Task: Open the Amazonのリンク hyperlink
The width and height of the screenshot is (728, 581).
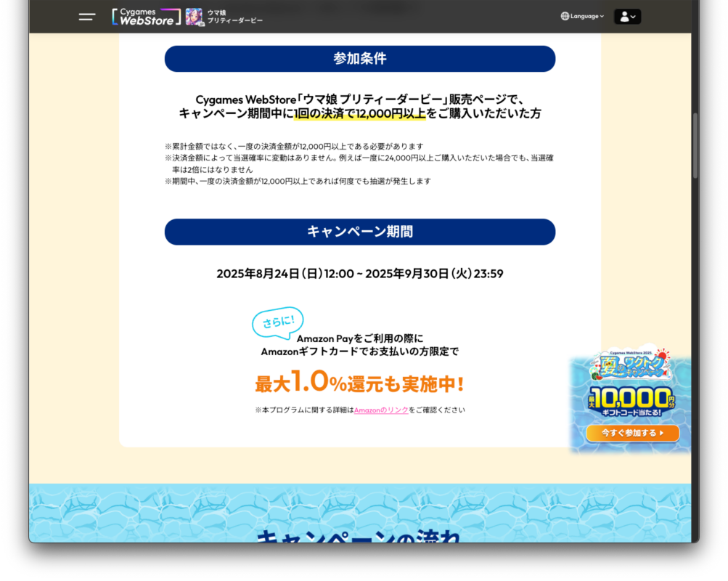Action: pyautogui.click(x=381, y=410)
